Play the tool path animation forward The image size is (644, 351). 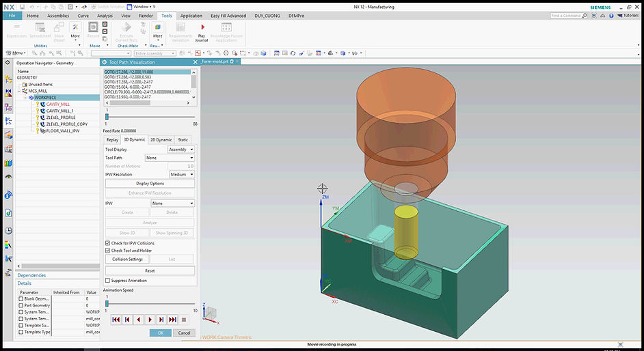click(x=150, y=320)
